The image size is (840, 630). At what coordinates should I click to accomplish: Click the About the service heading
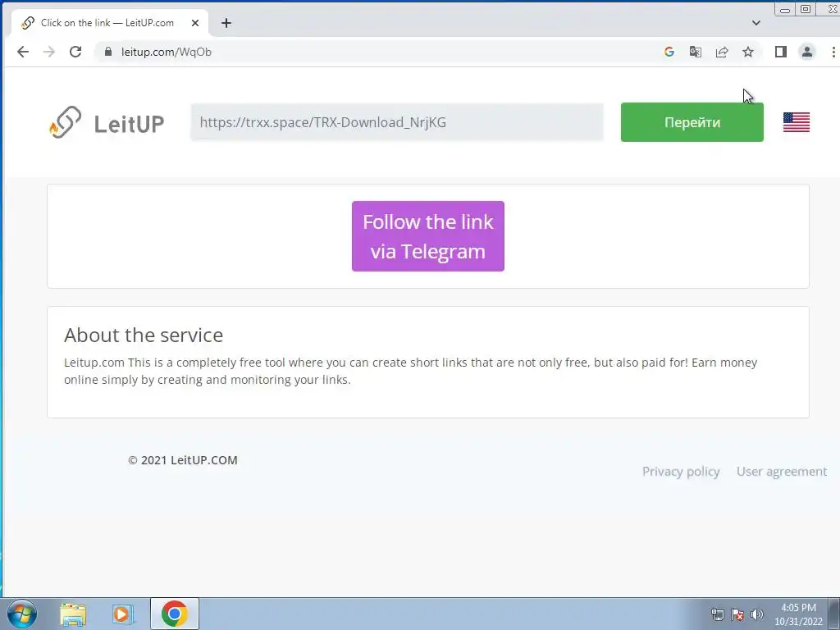pos(144,335)
